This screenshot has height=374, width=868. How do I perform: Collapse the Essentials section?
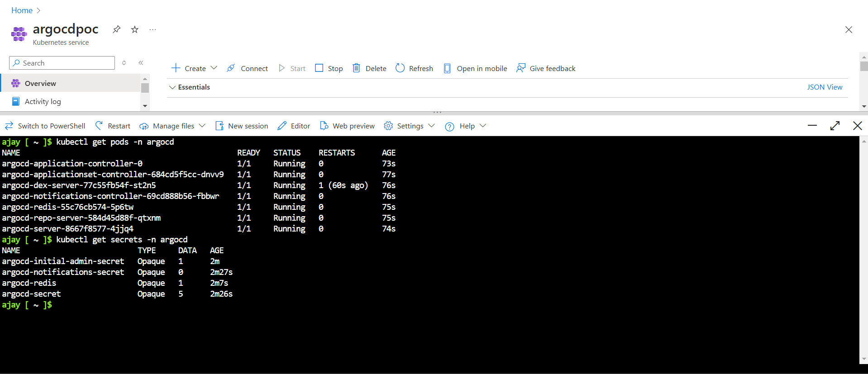tap(190, 87)
